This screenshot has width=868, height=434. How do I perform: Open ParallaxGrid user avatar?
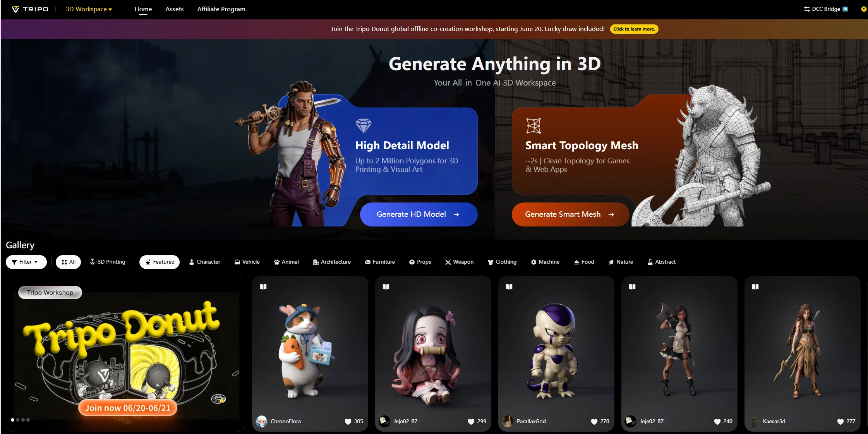(507, 421)
